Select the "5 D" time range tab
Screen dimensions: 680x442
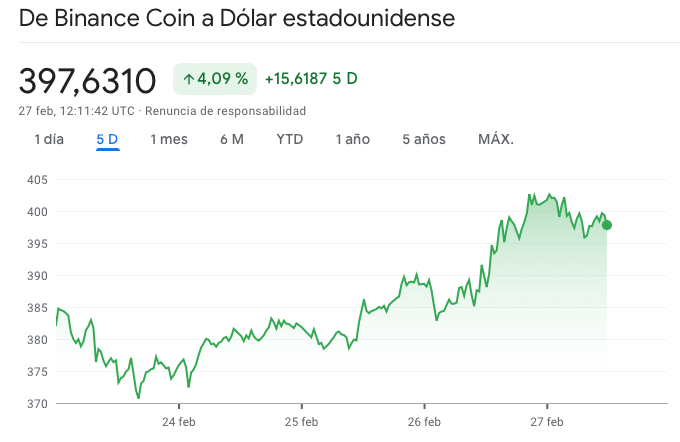point(107,139)
